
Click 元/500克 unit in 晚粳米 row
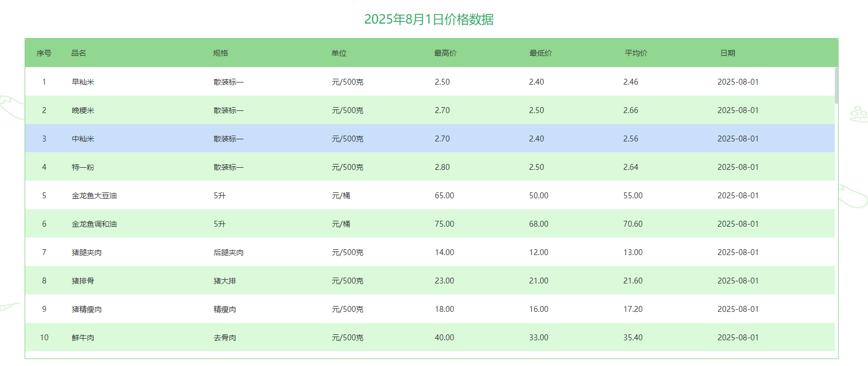348,110
